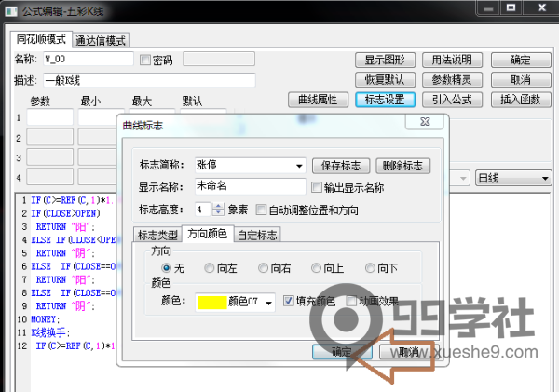Click the yellow color swatch
This screenshot has height=392, width=559.
(x=212, y=303)
